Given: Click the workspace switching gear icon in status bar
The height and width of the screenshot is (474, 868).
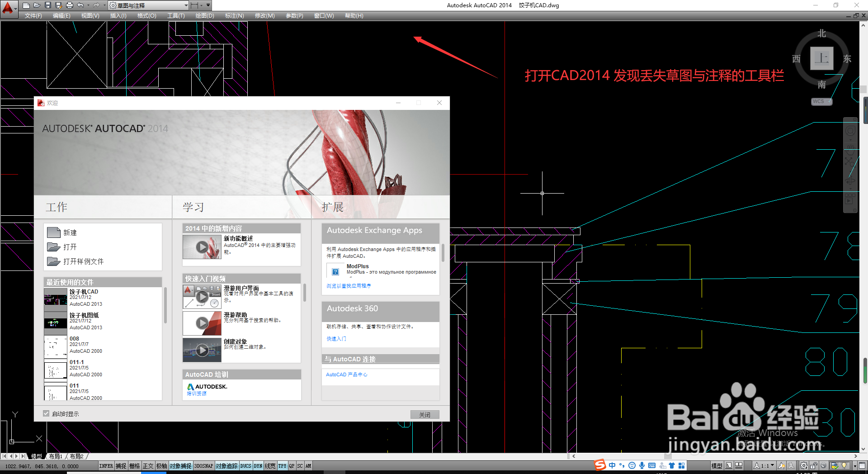Looking at the screenshot, I should (x=804, y=465).
